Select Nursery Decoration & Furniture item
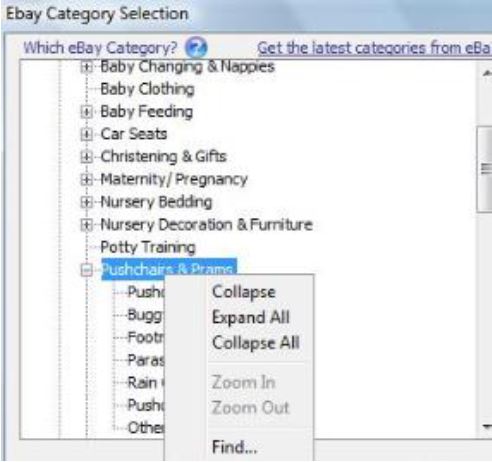492x462 pixels. click(x=206, y=225)
